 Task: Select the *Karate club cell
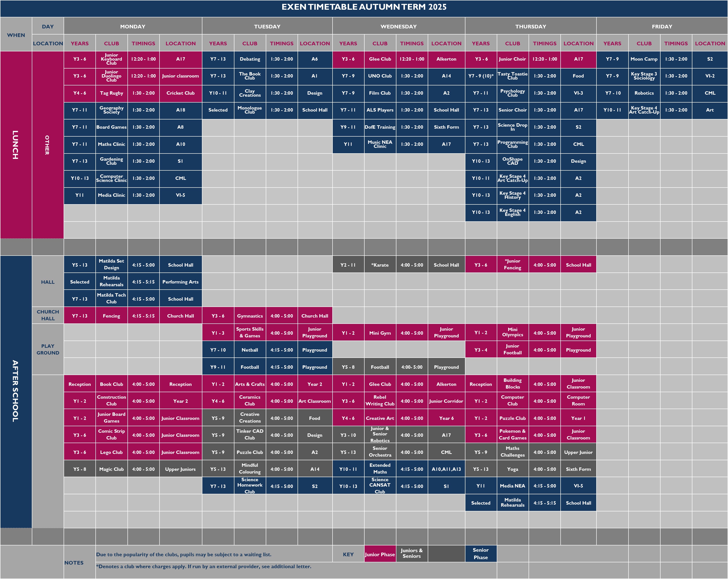[x=380, y=265]
